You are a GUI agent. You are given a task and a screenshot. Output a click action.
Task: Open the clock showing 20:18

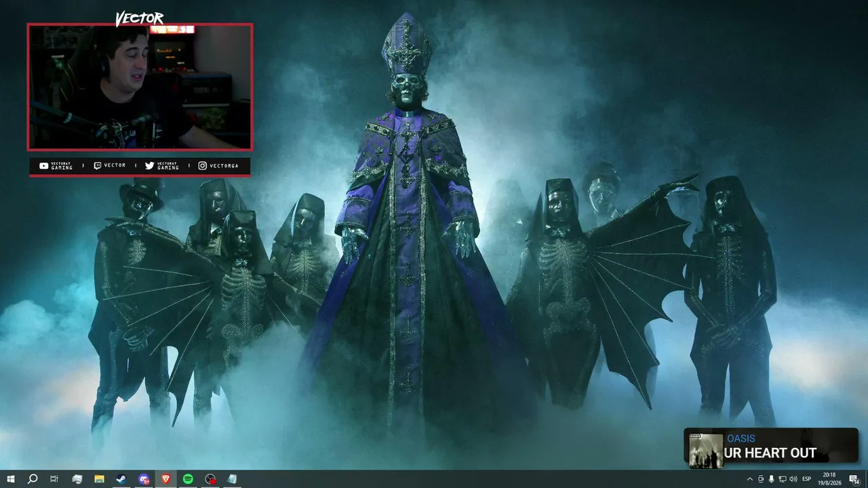(x=829, y=479)
